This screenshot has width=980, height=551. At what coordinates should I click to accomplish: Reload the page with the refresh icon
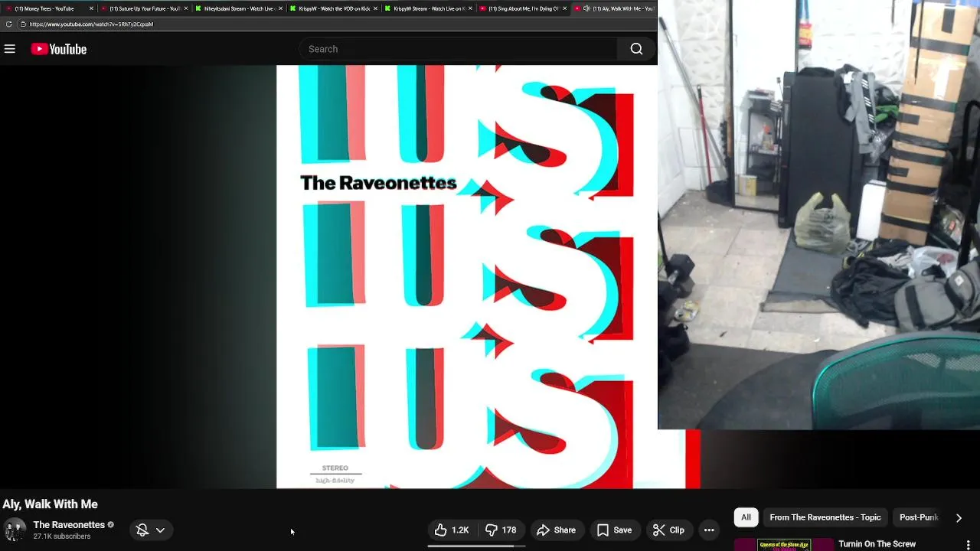click(9, 24)
